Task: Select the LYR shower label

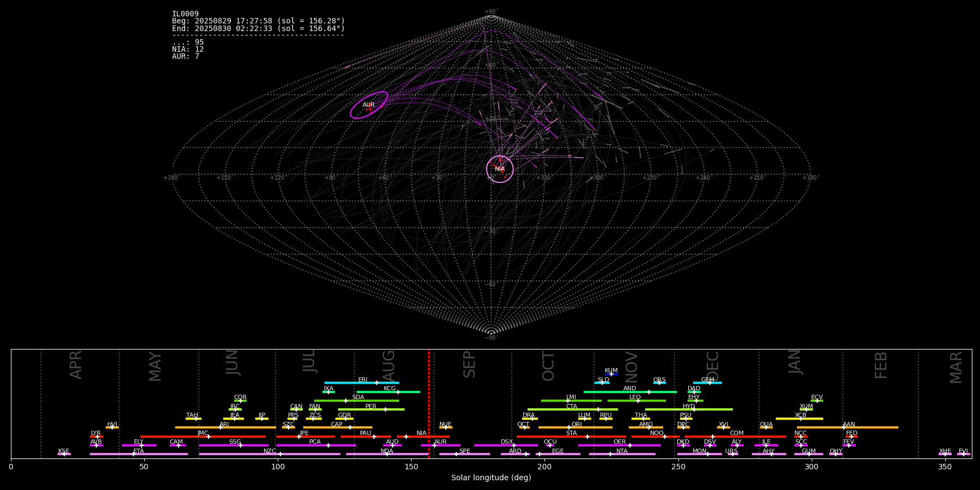Action: pyautogui.click(x=96, y=433)
